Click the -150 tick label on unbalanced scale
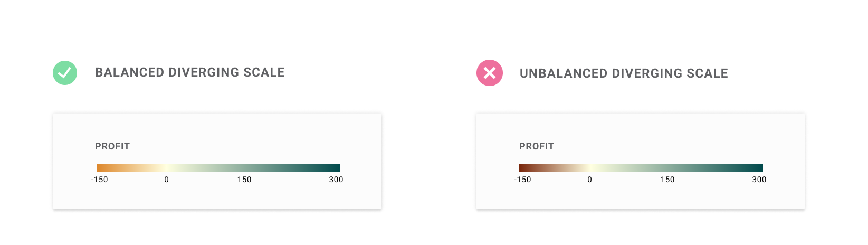The width and height of the screenshot is (868, 245). (x=522, y=180)
